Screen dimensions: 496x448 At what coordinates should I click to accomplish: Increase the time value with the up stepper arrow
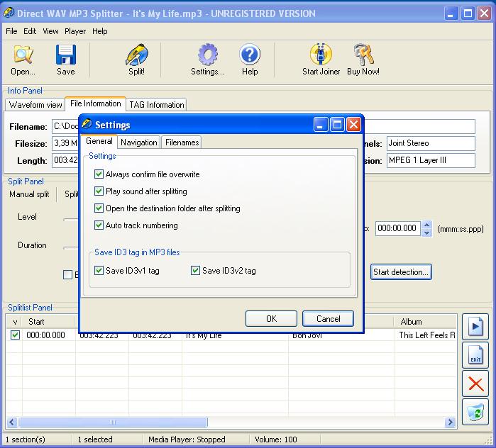(426, 225)
